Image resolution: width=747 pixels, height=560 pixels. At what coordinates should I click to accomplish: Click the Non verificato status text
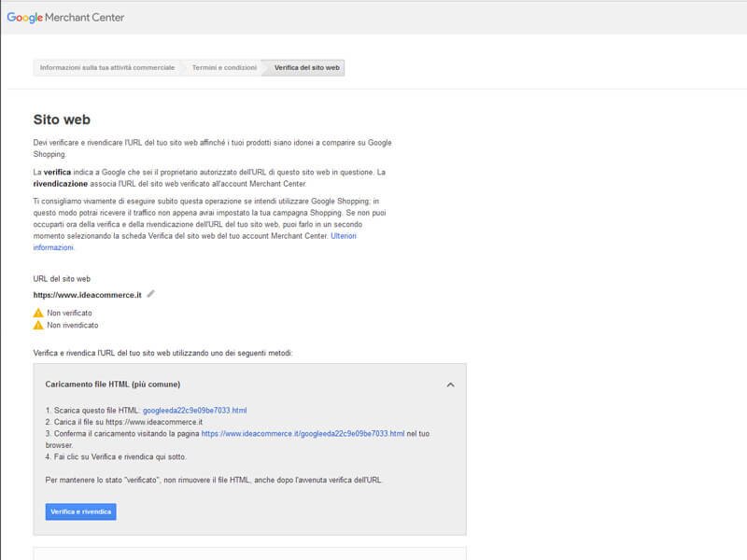[x=69, y=313]
